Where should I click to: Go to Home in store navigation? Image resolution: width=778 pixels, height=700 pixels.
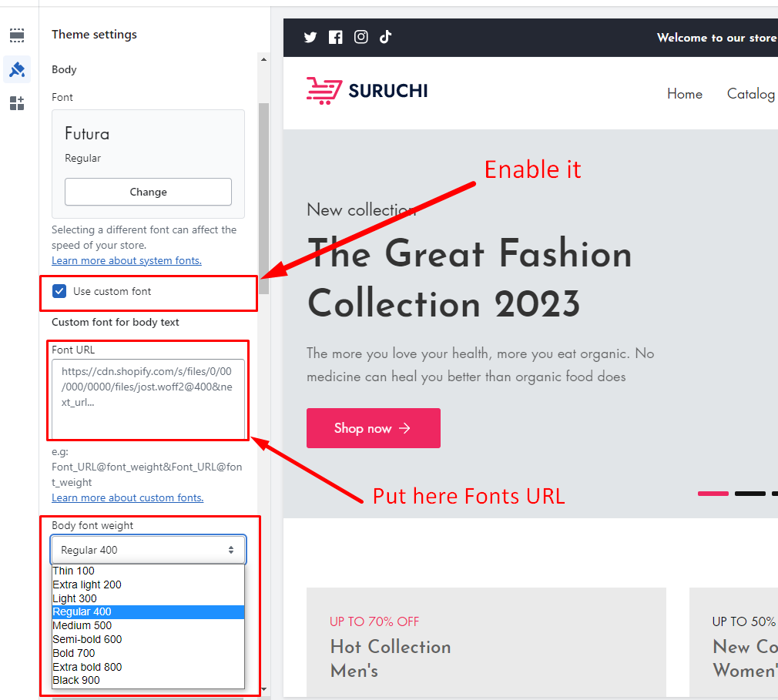pos(684,94)
